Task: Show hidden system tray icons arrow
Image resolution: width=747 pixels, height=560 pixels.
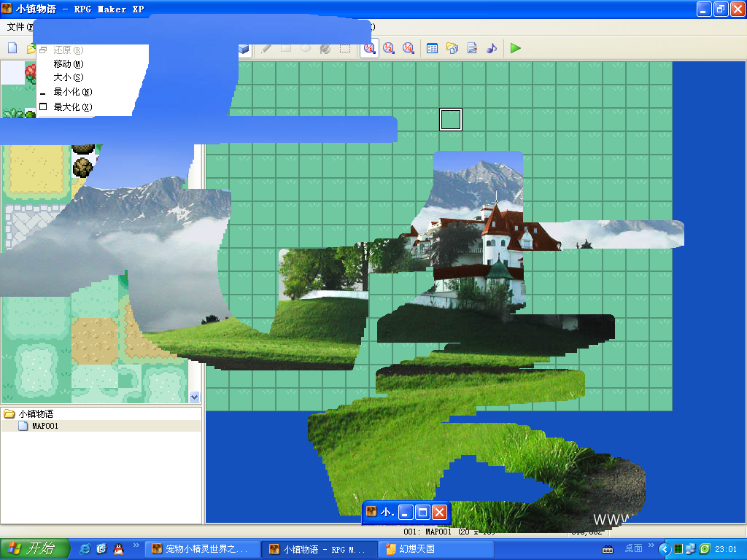Action: click(x=665, y=549)
